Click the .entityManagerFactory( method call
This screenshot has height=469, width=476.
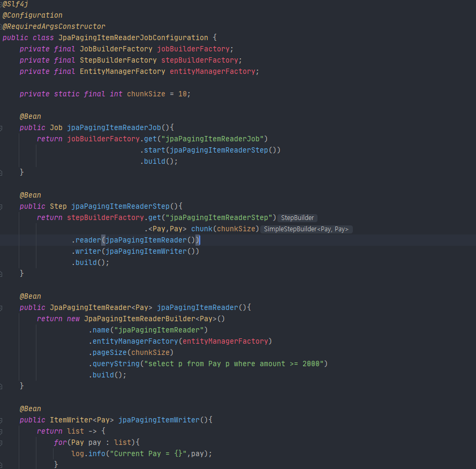tap(135, 341)
